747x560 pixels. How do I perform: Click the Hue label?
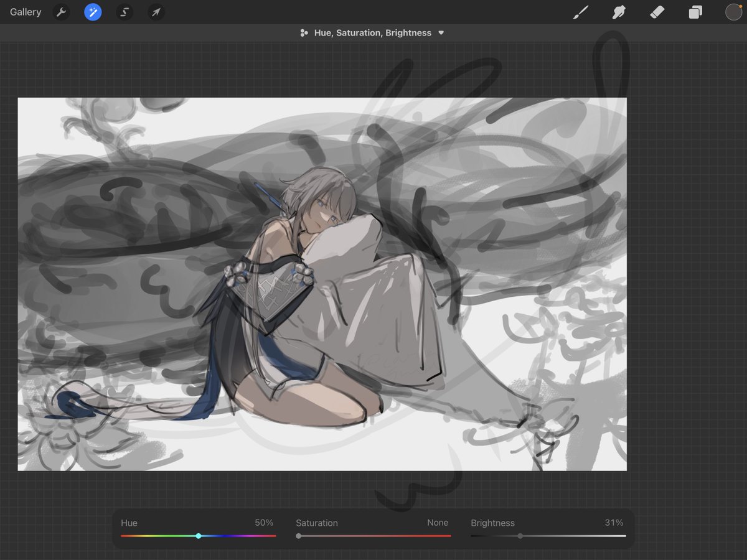pos(129,523)
